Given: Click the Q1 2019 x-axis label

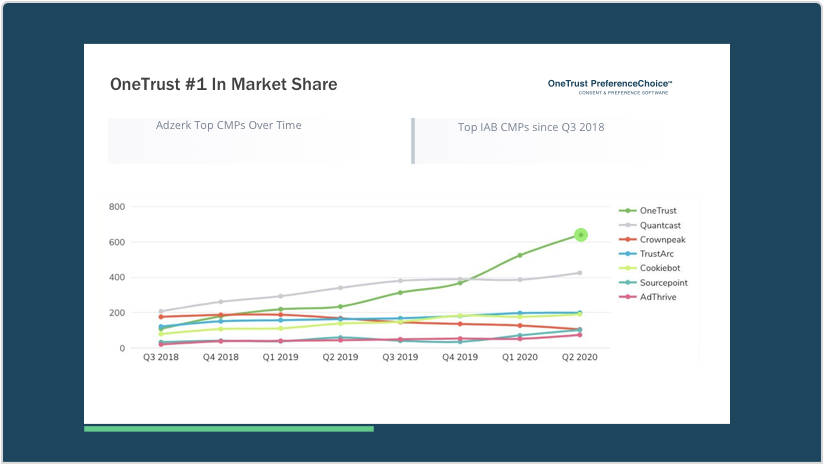Looking at the screenshot, I should tap(281, 357).
